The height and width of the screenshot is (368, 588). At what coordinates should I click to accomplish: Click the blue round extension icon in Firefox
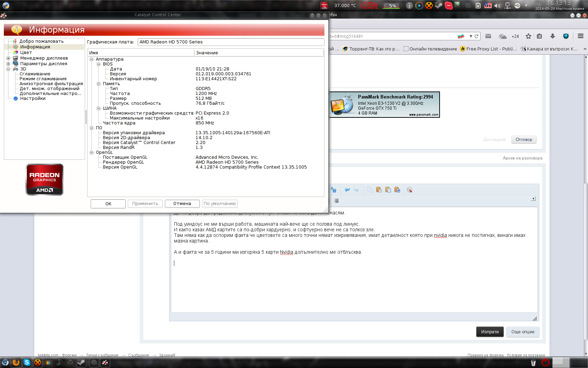[x=566, y=36]
